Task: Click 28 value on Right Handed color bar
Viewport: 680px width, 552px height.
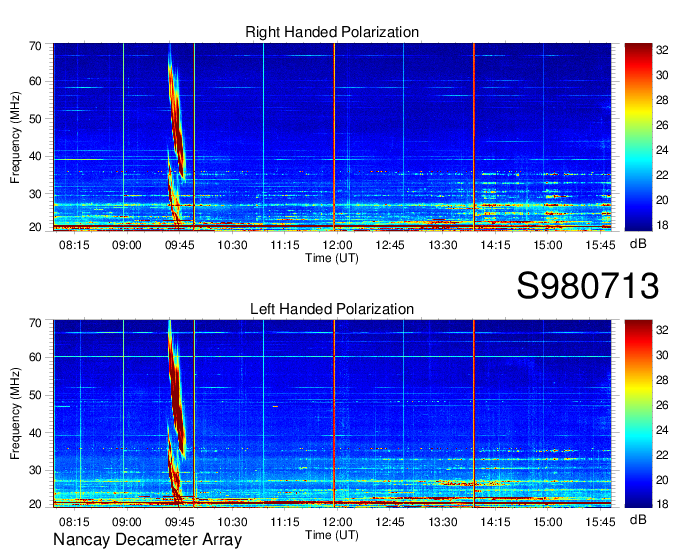Action: coord(662,100)
